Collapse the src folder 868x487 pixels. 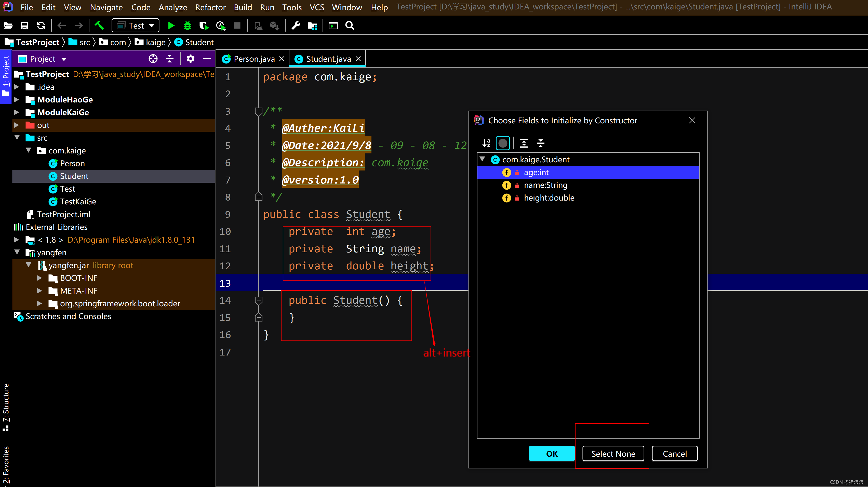pyautogui.click(x=17, y=138)
